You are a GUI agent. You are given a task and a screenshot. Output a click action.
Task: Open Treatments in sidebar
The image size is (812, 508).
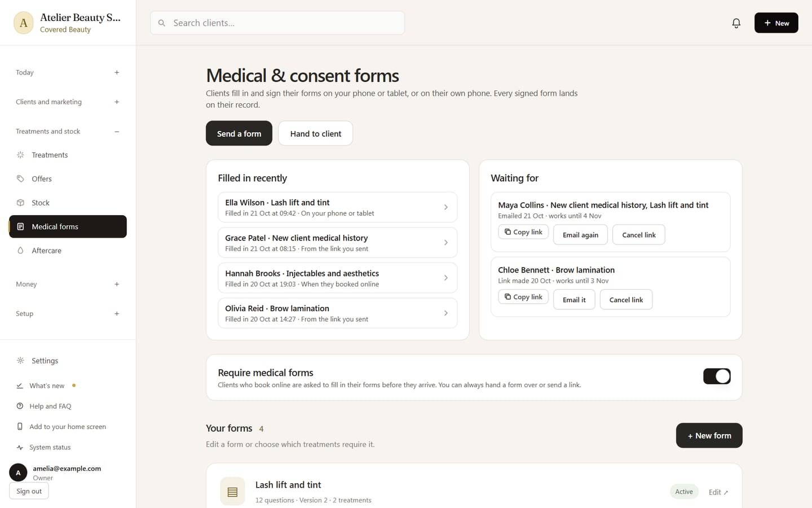point(68,155)
